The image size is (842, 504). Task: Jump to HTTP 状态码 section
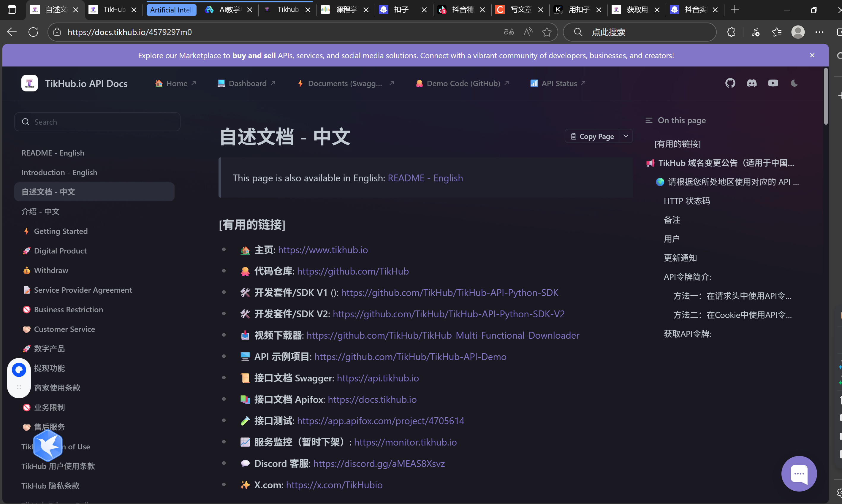click(x=687, y=201)
